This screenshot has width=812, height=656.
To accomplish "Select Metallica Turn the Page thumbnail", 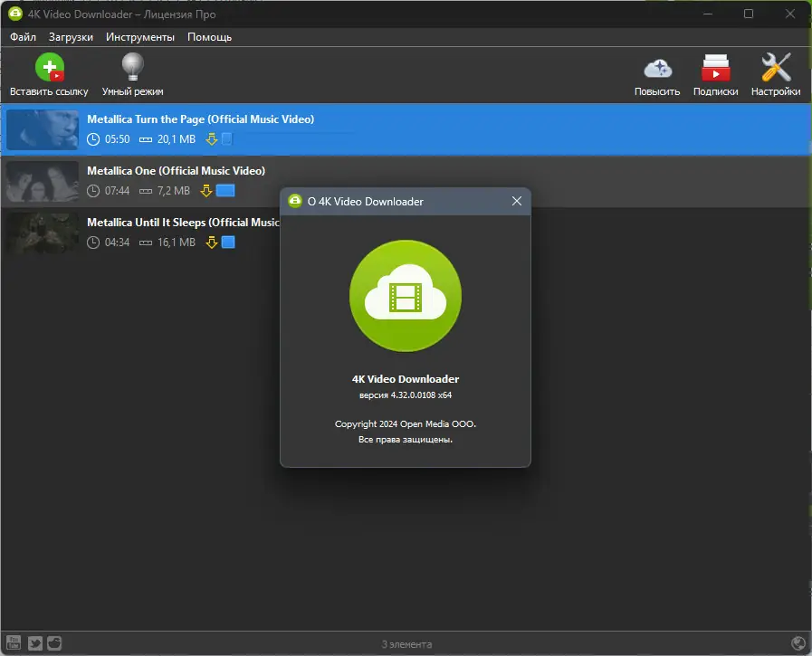I will [x=43, y=129].
